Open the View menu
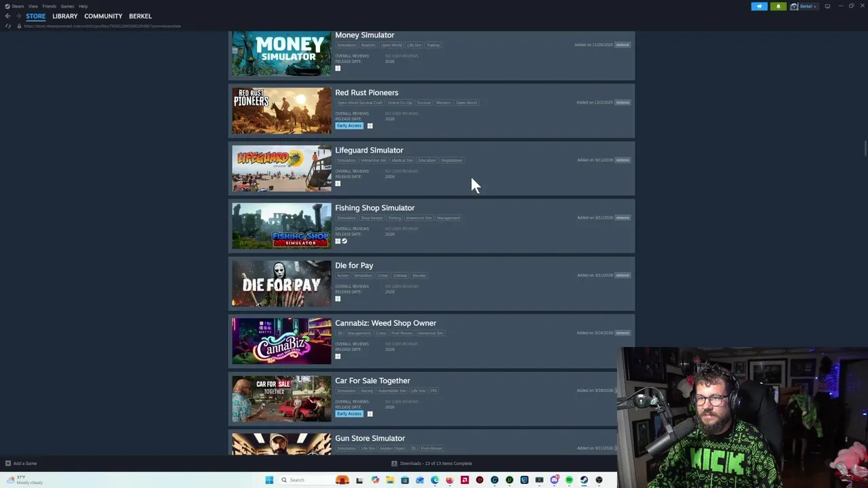The image size is (868, 488). (x=33, y=6)
